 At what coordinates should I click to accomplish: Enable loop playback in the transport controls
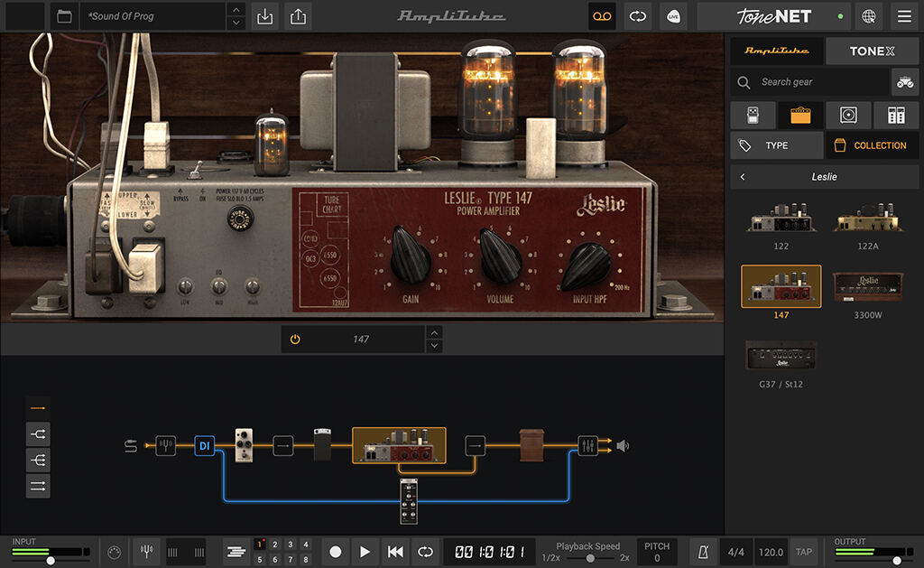tap(425, 551)
